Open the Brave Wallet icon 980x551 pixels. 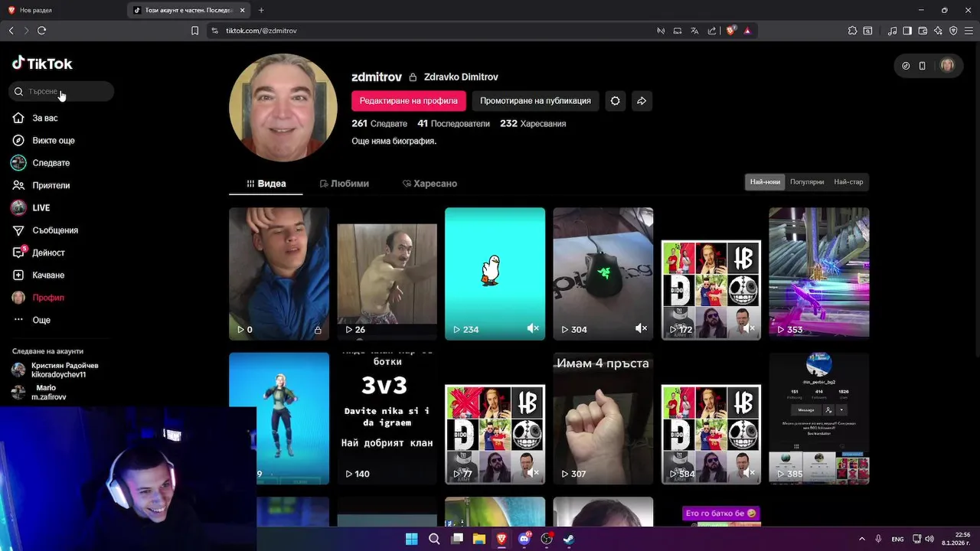coord(923,31)
